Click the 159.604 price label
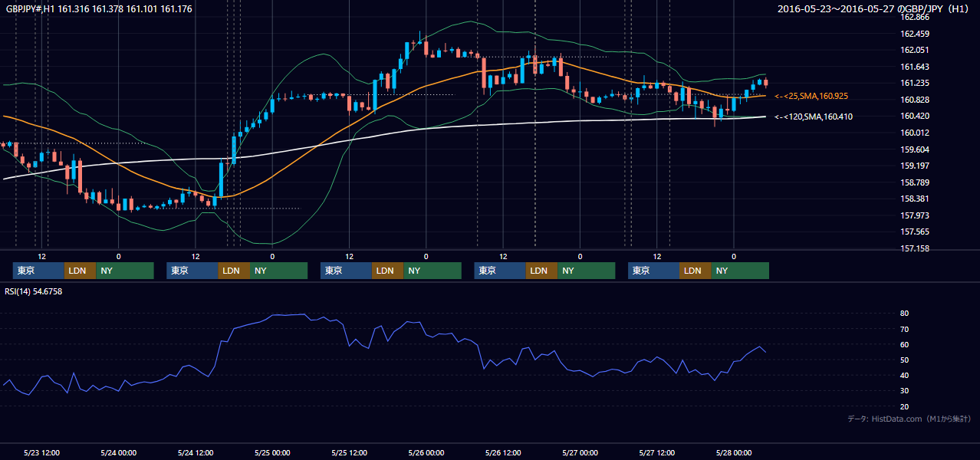Image resolution: width=980 pixels, height=460 pixels. pyautogui.click(x=915, y=149)
